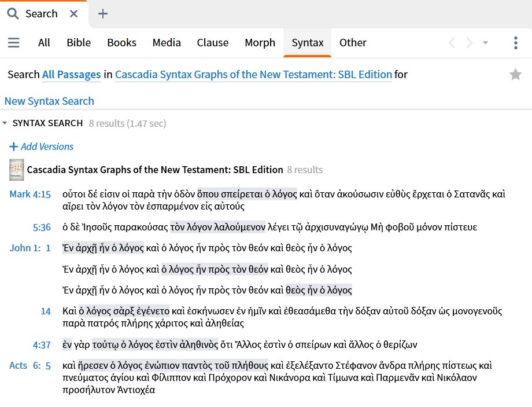The height and width of the screenshot is (407, 532).
Task: Favorite this search with the star icon
Action: point(515,75)
